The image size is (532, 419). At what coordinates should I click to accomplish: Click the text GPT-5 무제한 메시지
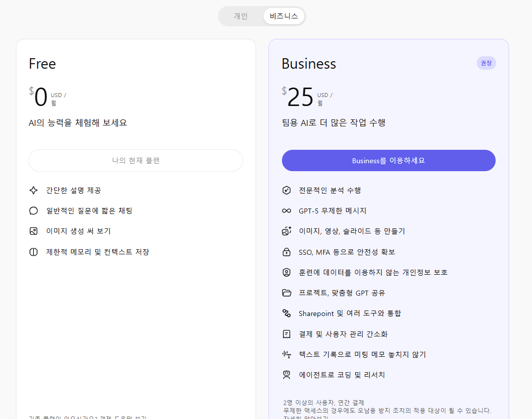pyautogui.click(x=333, y=211)
